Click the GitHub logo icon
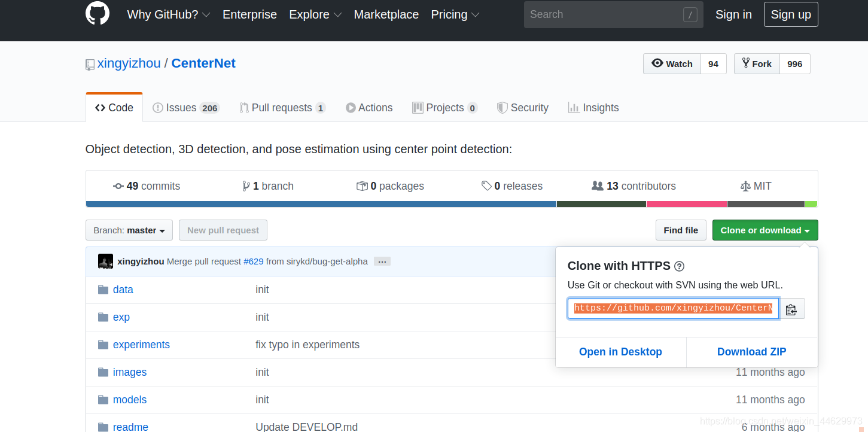Viewport: 868px width, 432px height. point(98,13)
